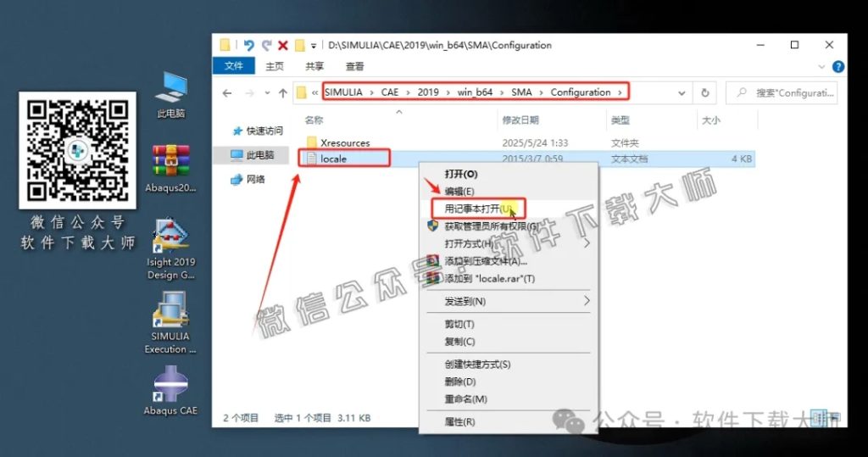This screenshot has width=868, height=457.
Task: Choose 重命名(M) in context menu
Action: [x=509, y=398]
